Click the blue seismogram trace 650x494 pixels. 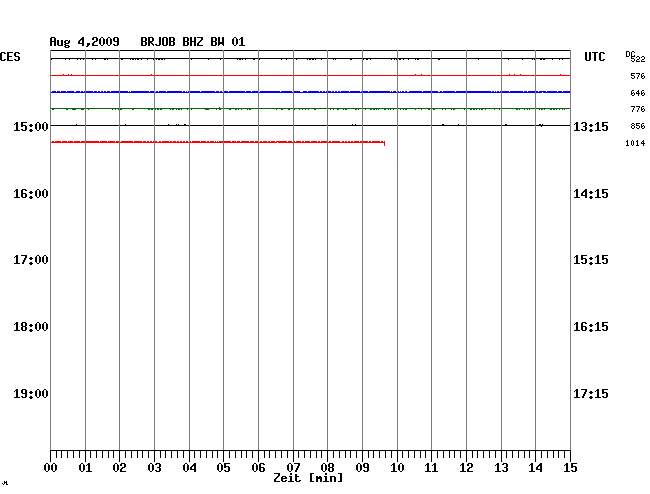310,92
